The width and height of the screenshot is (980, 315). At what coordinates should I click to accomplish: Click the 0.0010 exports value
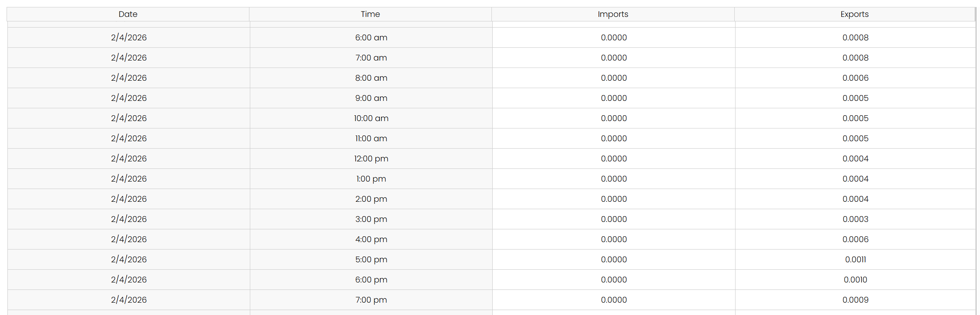[x=855, y=280]
